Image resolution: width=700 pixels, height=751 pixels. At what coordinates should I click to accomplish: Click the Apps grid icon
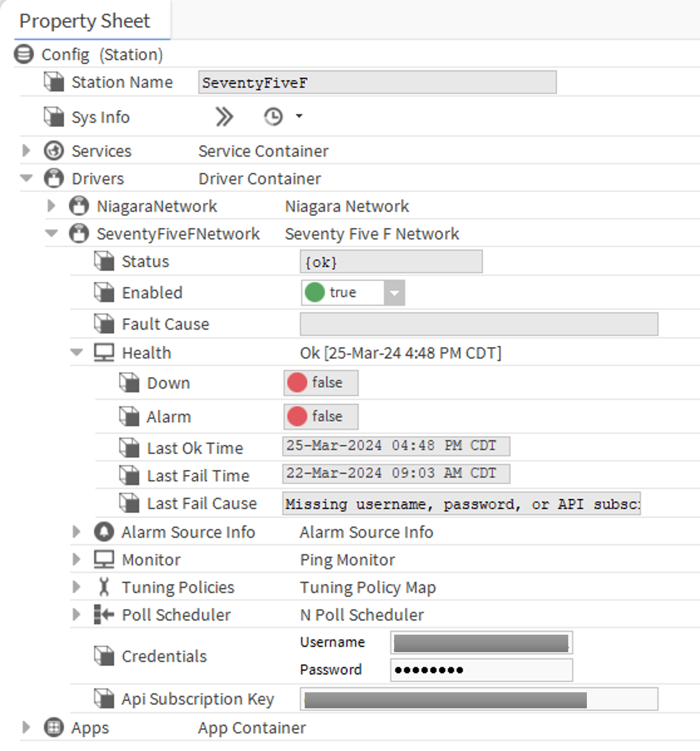[54, 727]
